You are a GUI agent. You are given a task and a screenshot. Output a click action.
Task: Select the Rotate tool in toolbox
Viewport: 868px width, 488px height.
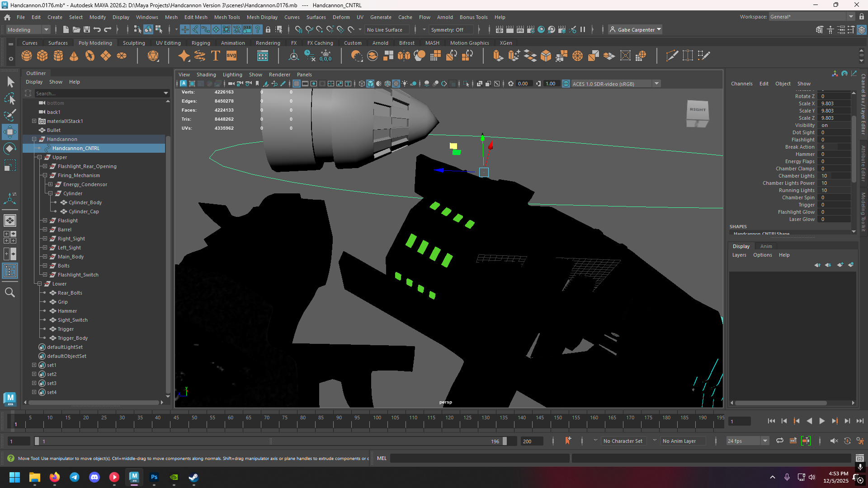click(x=10, y=149)
